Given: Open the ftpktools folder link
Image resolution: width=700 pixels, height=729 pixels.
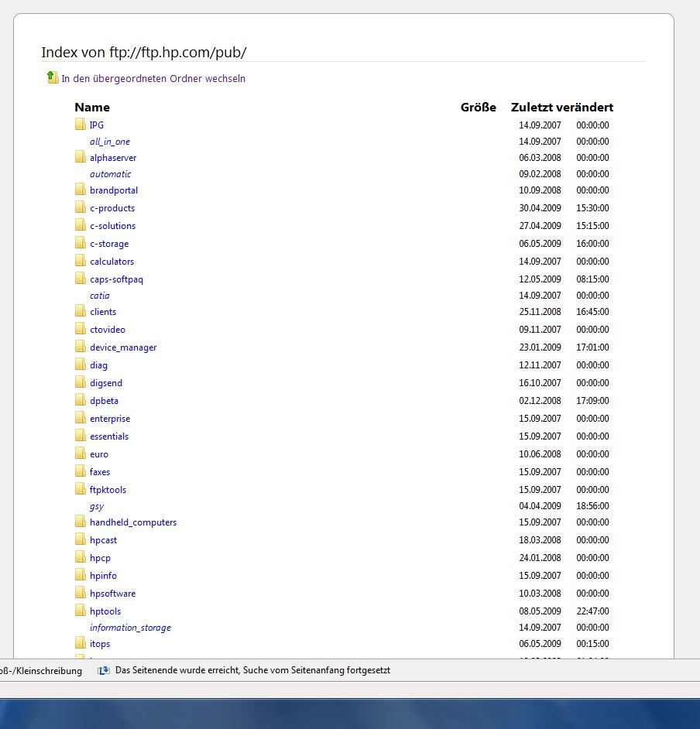Looking at the screenshot, I should click(x=108, y=490).
